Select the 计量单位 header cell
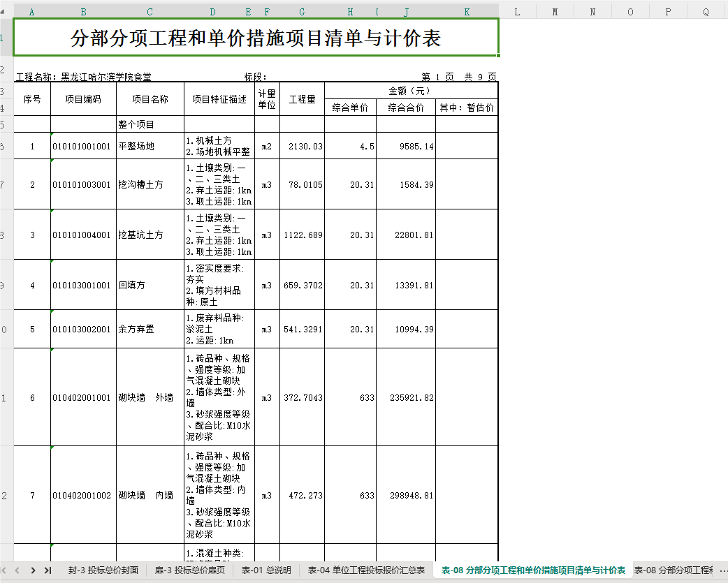Image resolution: width=728 pixels, height=583 pixels. pyautogui.click(x=267, y=98)
